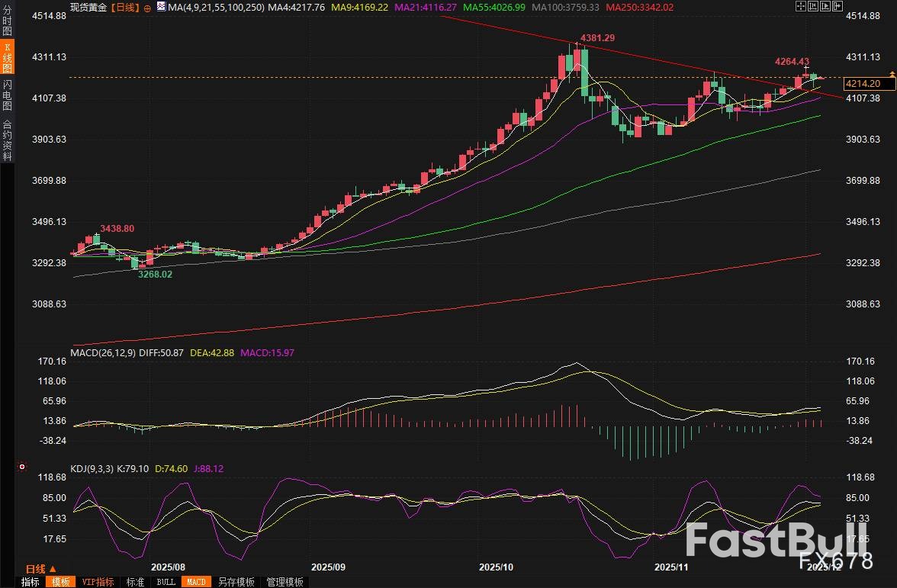Select the BULL template

point(166,582)
